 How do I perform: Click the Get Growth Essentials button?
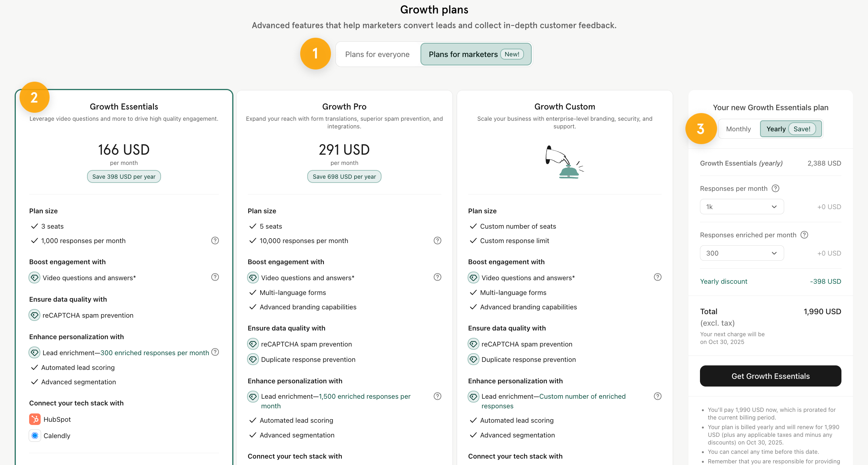770,376
